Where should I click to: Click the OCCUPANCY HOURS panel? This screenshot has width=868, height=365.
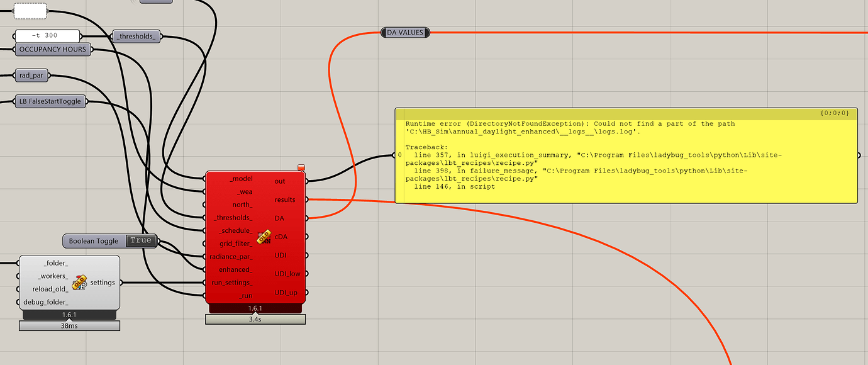coord(53,49)
